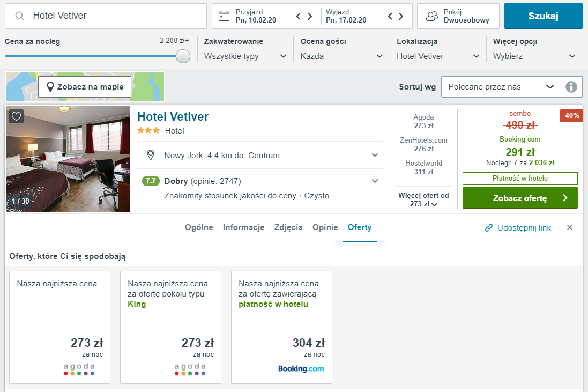This screenshot has height=392, width=588.
Task: Open the Lokalizacja dropdown
Action: [438, 56]
